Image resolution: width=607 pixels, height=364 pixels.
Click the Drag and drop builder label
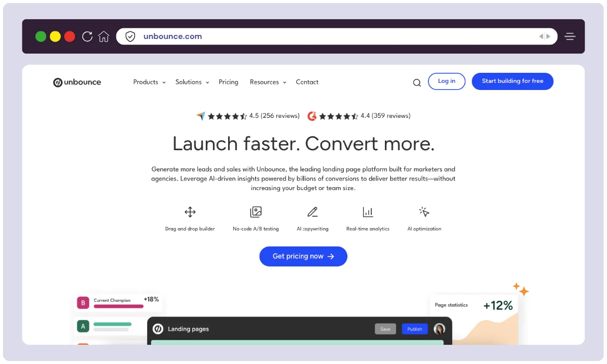coord(190,229)
